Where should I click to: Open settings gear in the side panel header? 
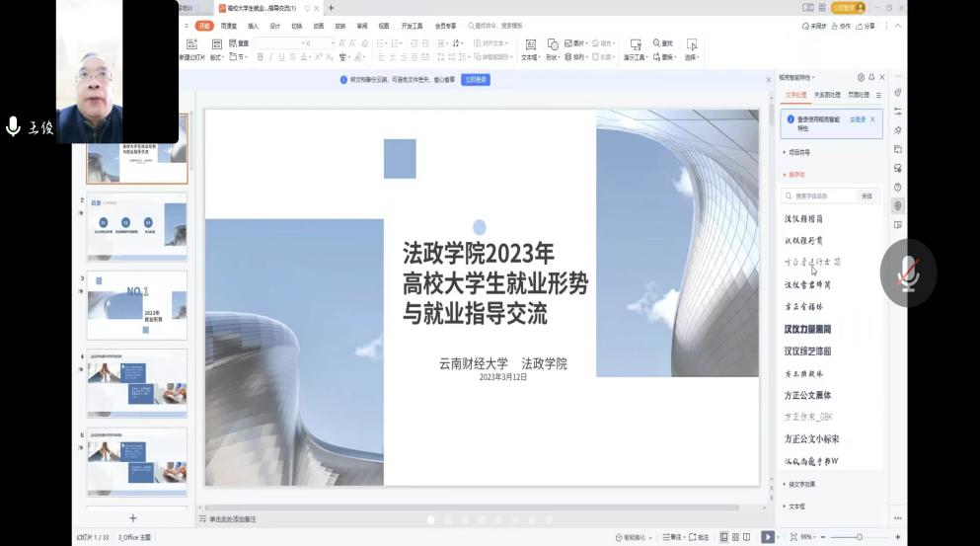pos(861,77)
